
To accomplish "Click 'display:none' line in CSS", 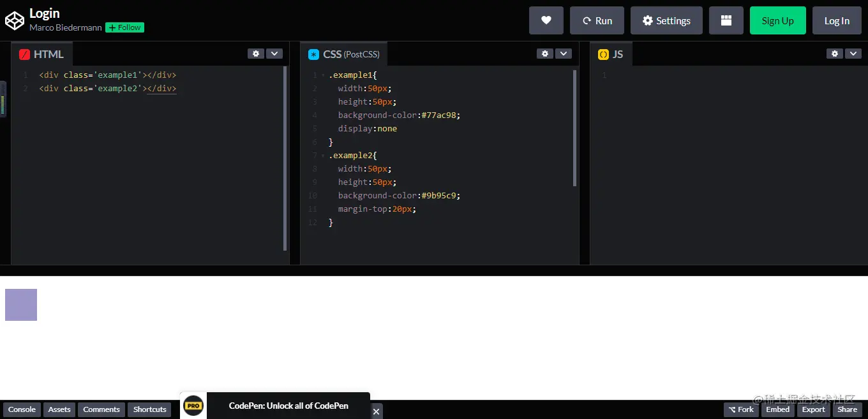I will 368,129.
